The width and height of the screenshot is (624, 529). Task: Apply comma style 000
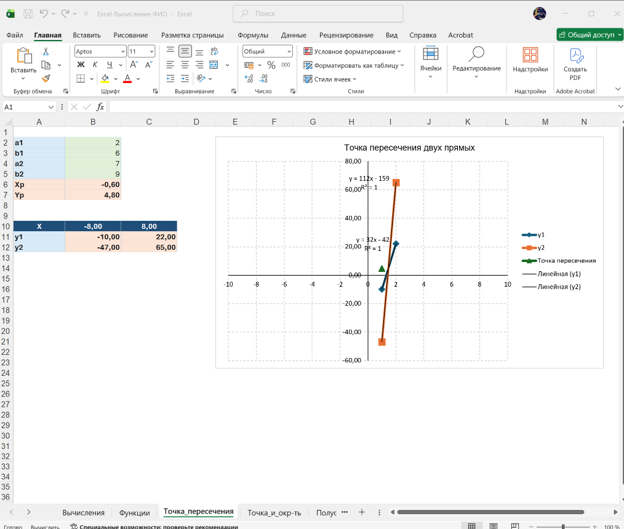point(286,65)
